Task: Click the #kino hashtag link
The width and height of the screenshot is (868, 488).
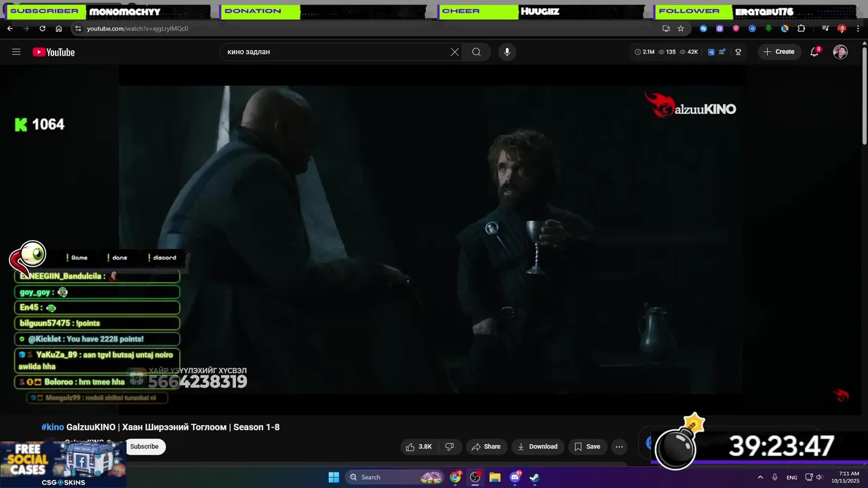Action: pos(52,427)
